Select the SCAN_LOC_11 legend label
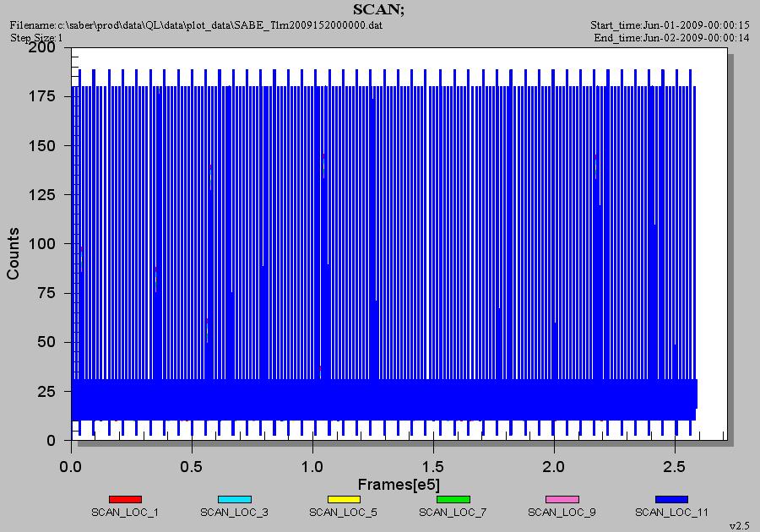This screenshot has height=532, width=760. click(672, 512)
